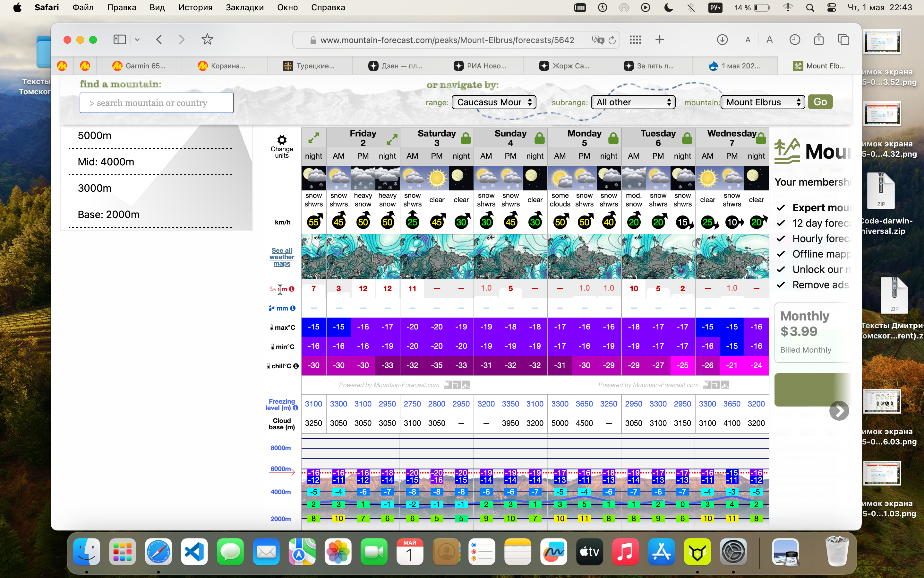Open Visual Studio Code from the Dock
924x578 pixels.
click(194, 552)
